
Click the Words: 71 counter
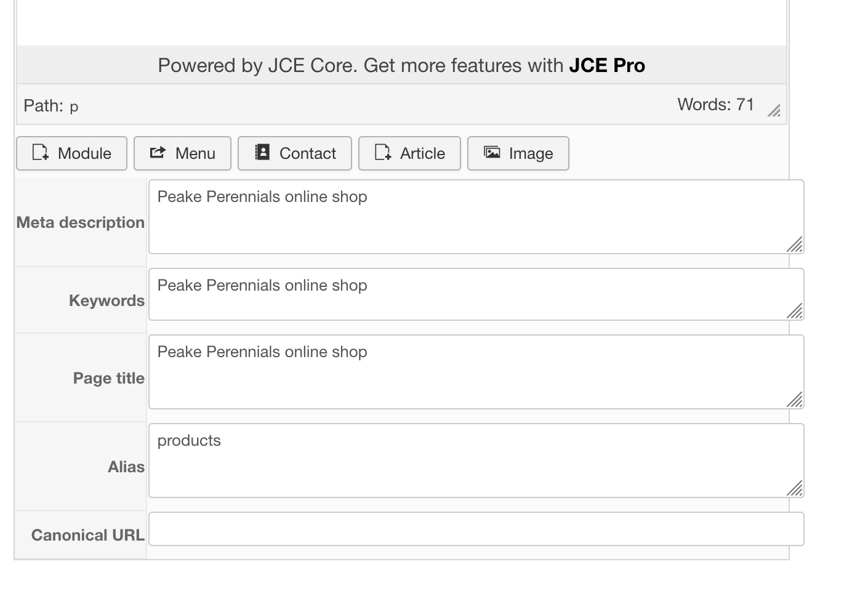(715, 105)
